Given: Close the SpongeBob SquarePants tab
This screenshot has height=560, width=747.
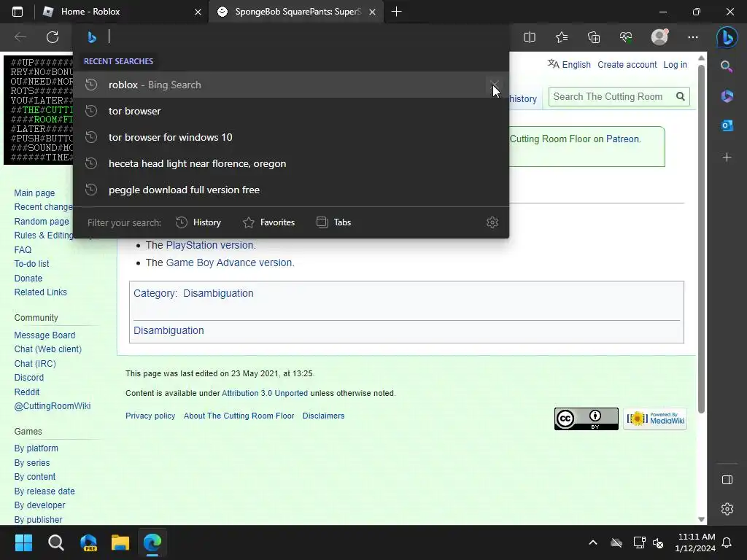Looking at the screenshot, I should (x=373, y=12).
